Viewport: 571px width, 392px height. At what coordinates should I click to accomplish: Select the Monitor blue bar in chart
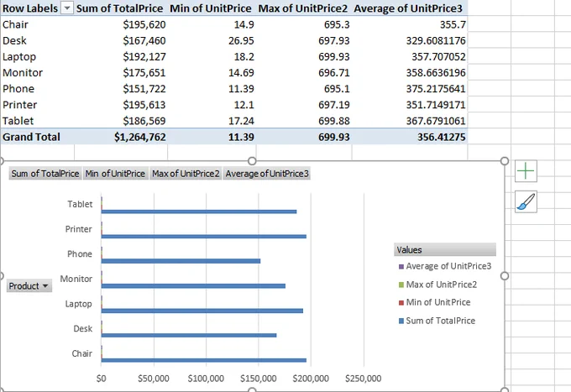[x=193, y=286]
